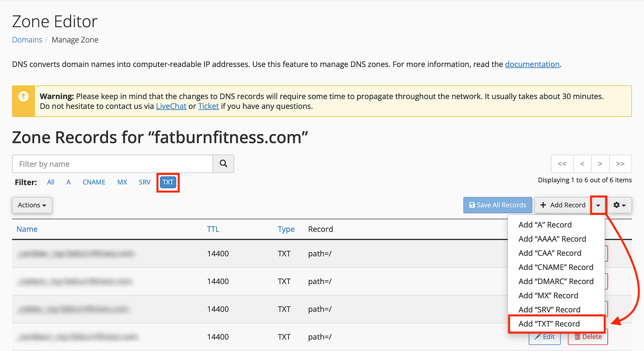The width and height of the screenshot is (644, 351).
Task: Expand the Add Record dropdown arrow
Action: point(598,205)
